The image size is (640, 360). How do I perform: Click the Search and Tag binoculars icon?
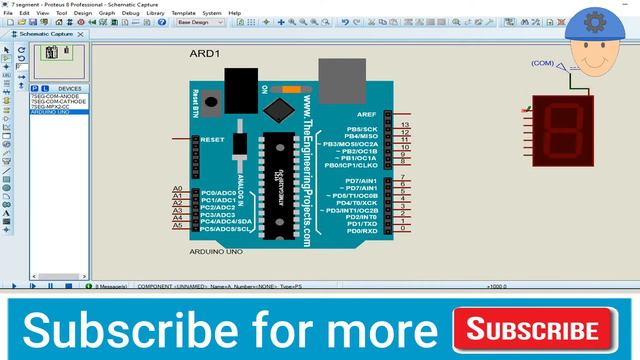pyautogui.click(x=525, y=22)
